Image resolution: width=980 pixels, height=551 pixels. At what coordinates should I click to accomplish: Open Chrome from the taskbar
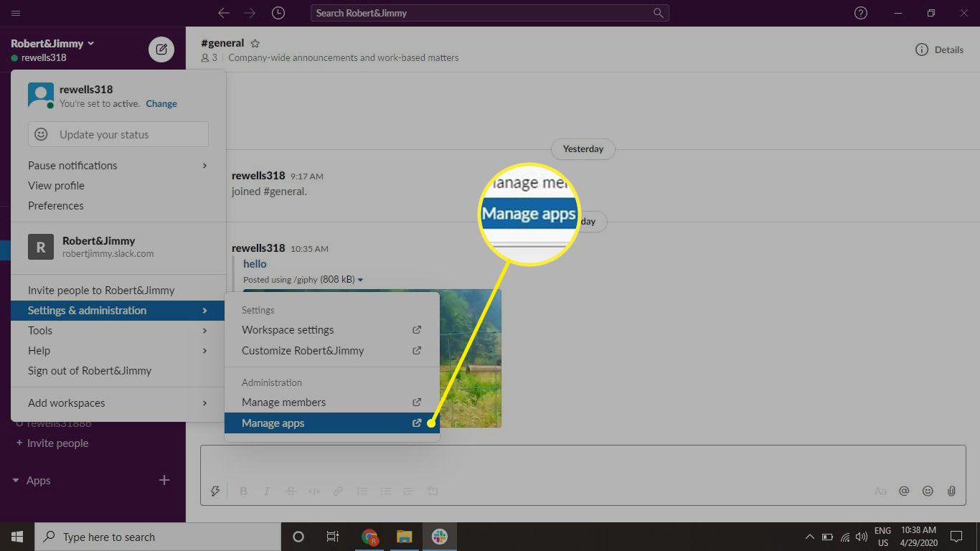[x=370, y=537]
